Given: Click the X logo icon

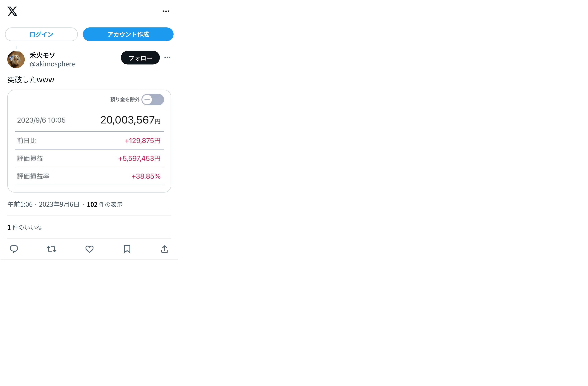Looking at the screenshot, I should point(12,11).
